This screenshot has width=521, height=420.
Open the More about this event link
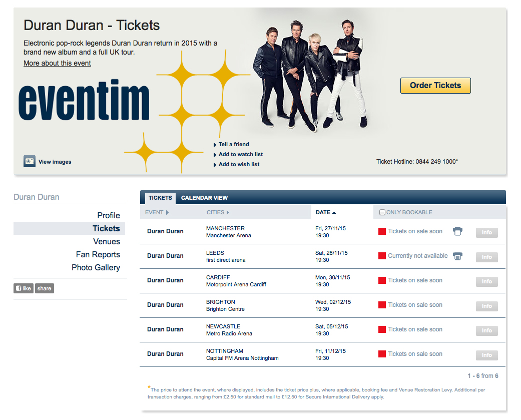click(x=57, y=63)
